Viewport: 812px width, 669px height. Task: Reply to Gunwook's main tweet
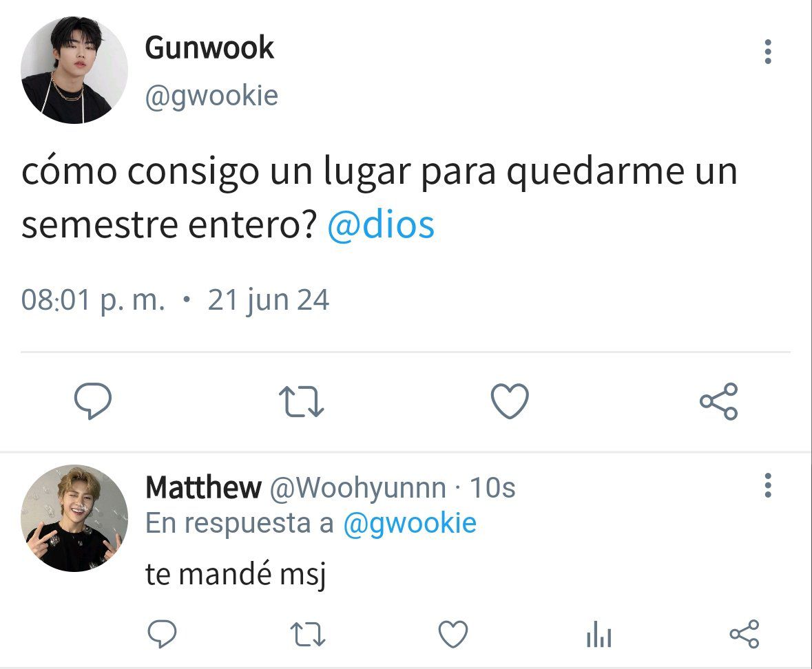click(x=93, y=401)
